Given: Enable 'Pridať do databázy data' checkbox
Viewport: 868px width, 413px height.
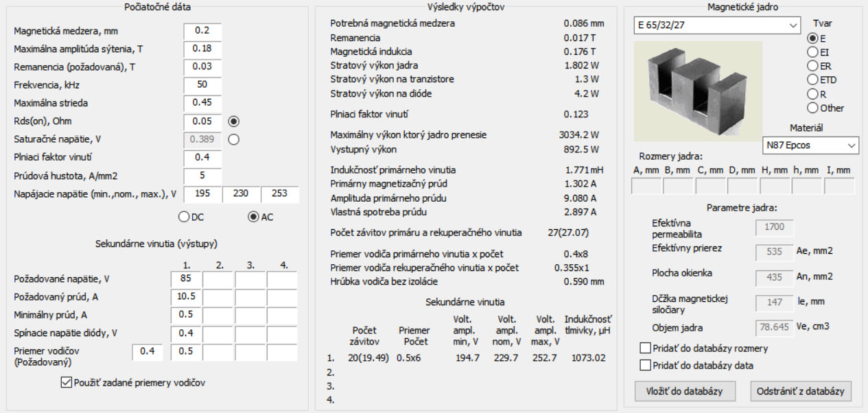Looking at the screenshot, I should click(x=645, y=365).
